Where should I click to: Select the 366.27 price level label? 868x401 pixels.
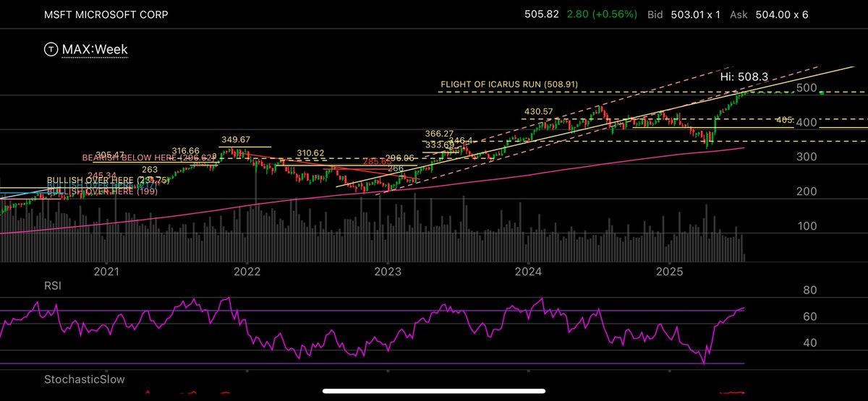point(439,134)
